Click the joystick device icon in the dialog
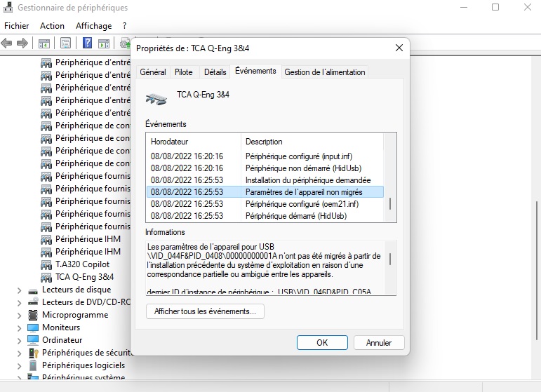This screenshot has height=392, width=541. coord(156,100)
